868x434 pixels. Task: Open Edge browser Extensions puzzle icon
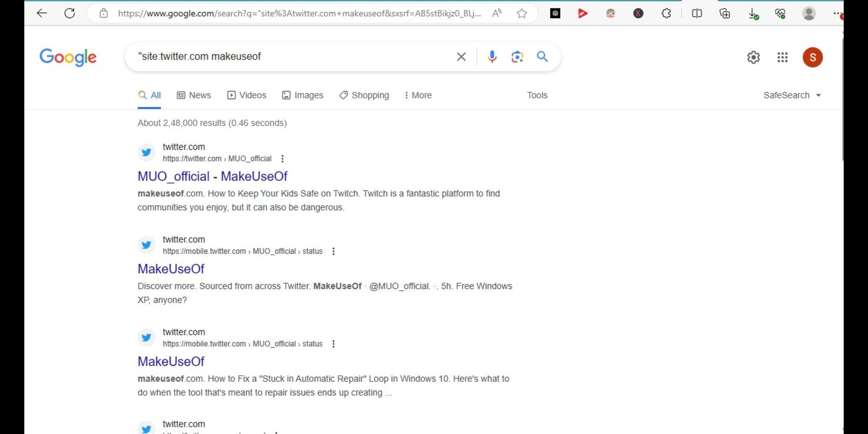point(667,13)
